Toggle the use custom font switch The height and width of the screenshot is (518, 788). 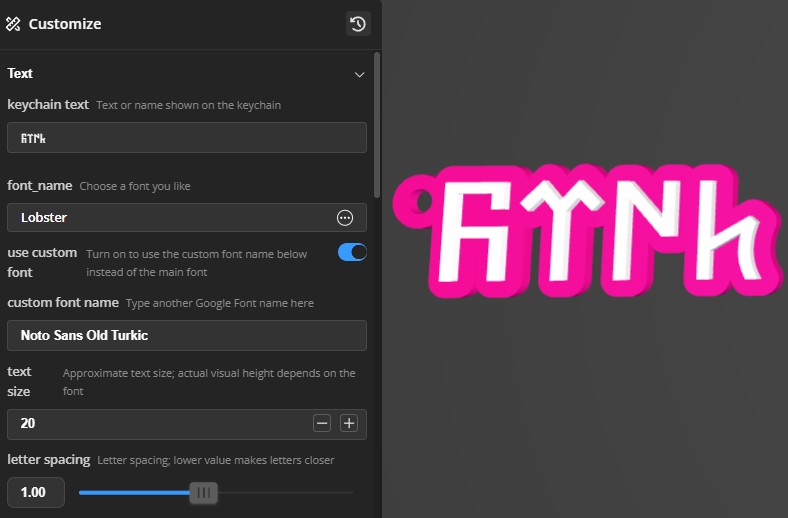pos(352,252)
